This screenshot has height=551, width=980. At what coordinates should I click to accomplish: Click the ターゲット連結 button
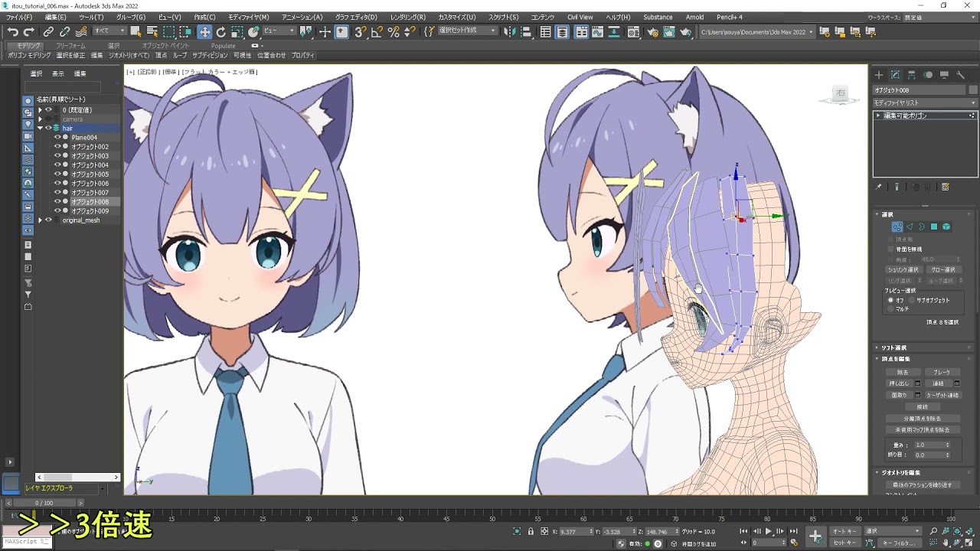click(942, 395)
